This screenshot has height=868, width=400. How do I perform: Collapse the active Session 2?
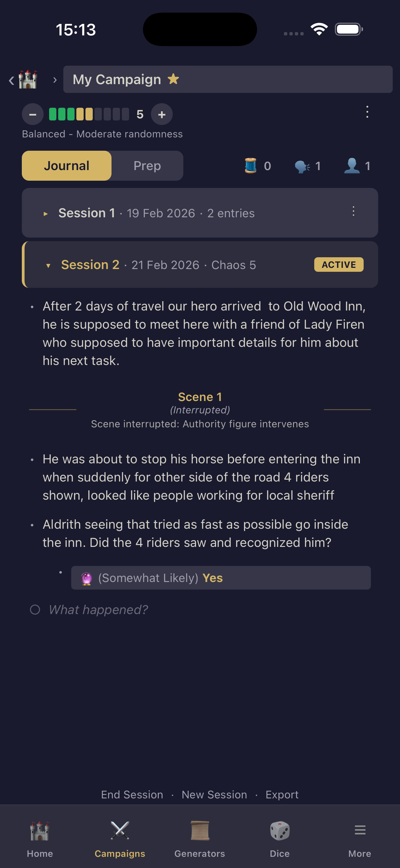click(x=48, y=265)
